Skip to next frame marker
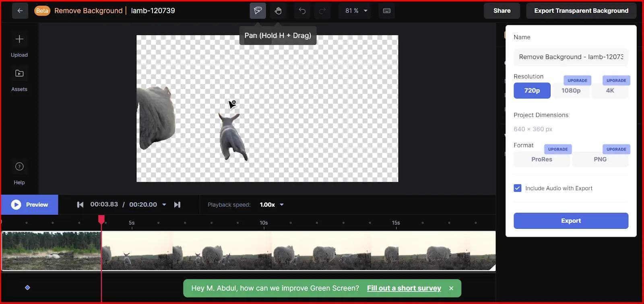 177,205
